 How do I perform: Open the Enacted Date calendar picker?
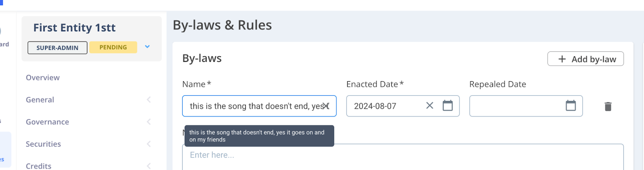point(448,106)
